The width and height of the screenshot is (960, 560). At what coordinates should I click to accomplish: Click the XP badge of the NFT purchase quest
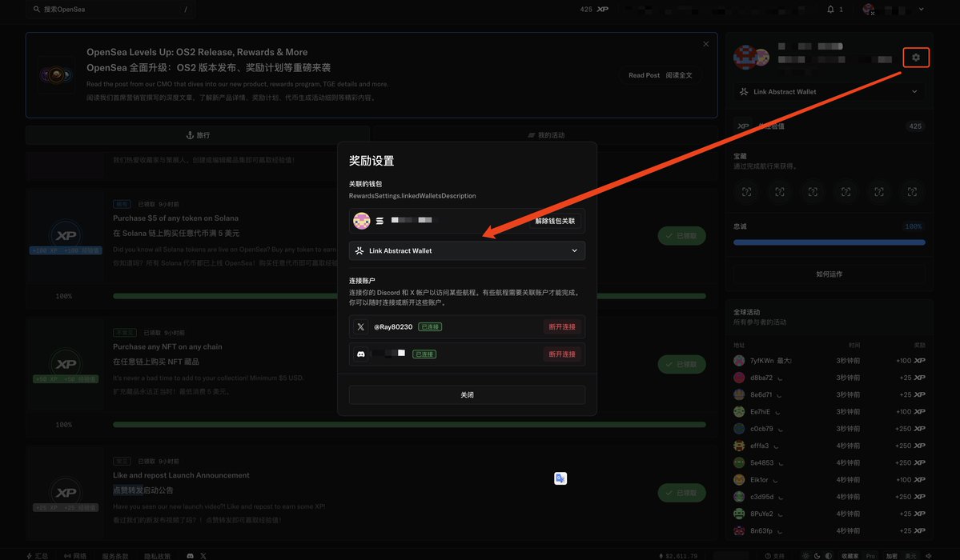(66, 364)
